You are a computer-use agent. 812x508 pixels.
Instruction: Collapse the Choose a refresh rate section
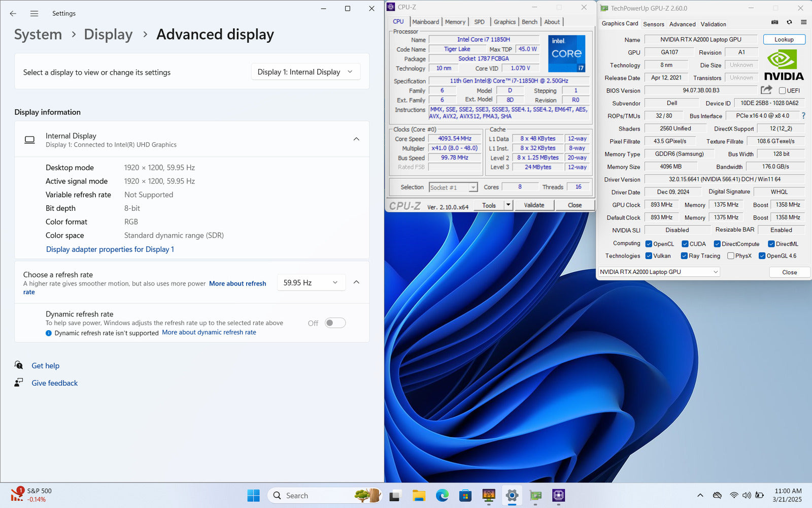coord(356,282)
